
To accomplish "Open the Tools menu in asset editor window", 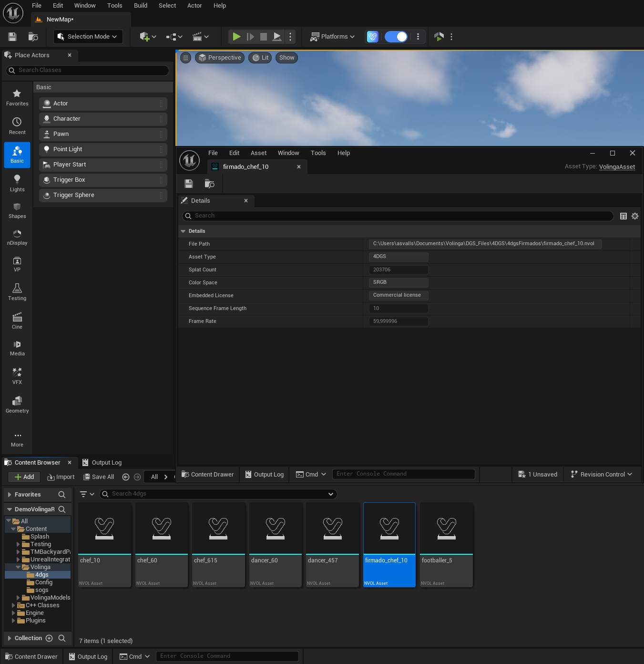I will pyautogui.click(x=318, y=153).
